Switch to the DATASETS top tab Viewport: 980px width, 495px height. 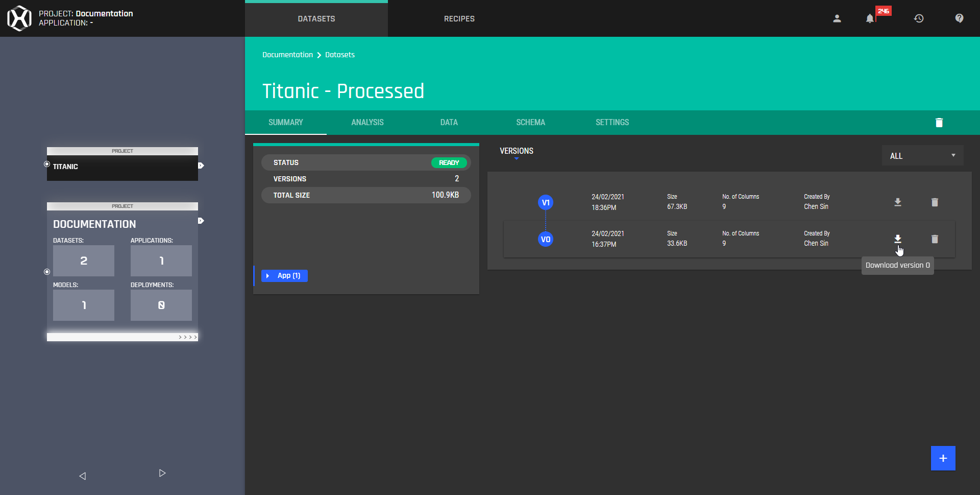pyautogui.click(x=316, y=19)
